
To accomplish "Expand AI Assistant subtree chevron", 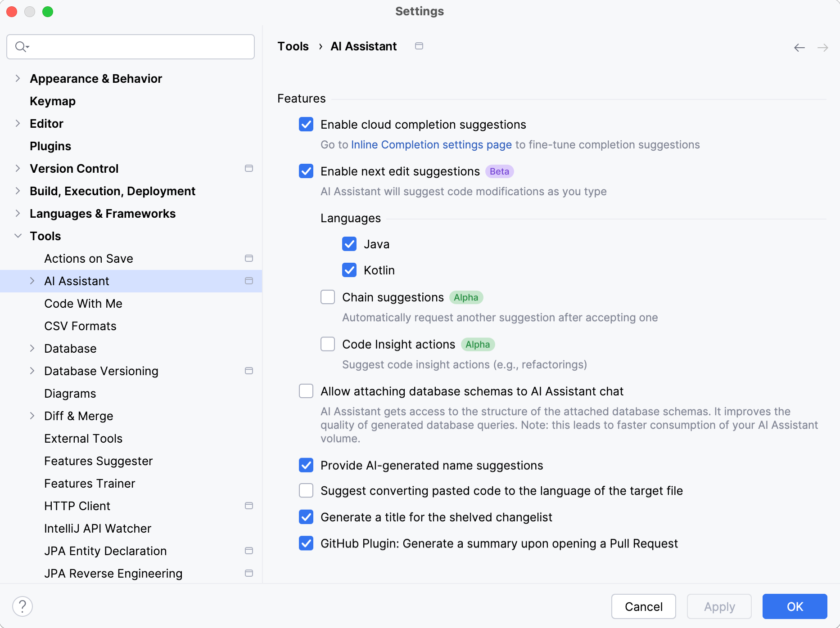I will coord(32,281).
